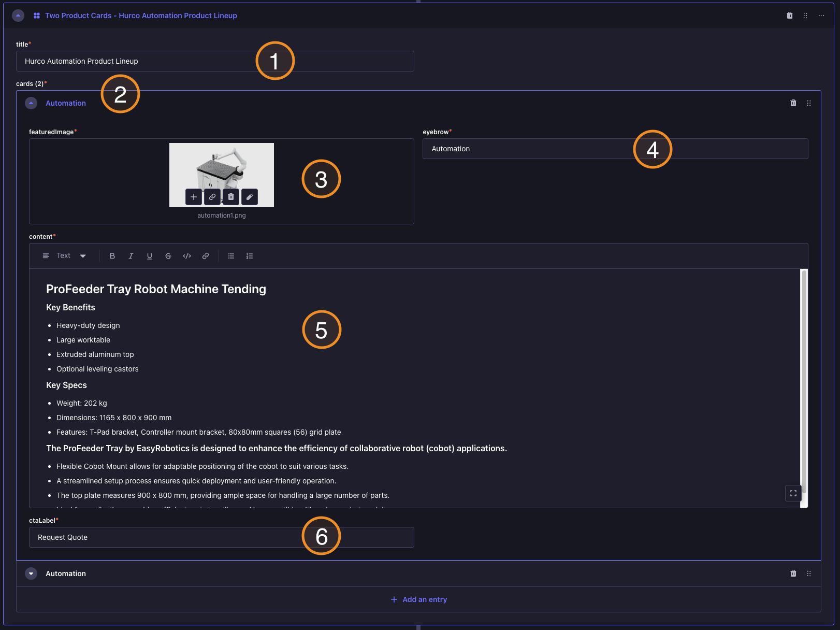Click the Two Product Cards component title

click(141, 16)
